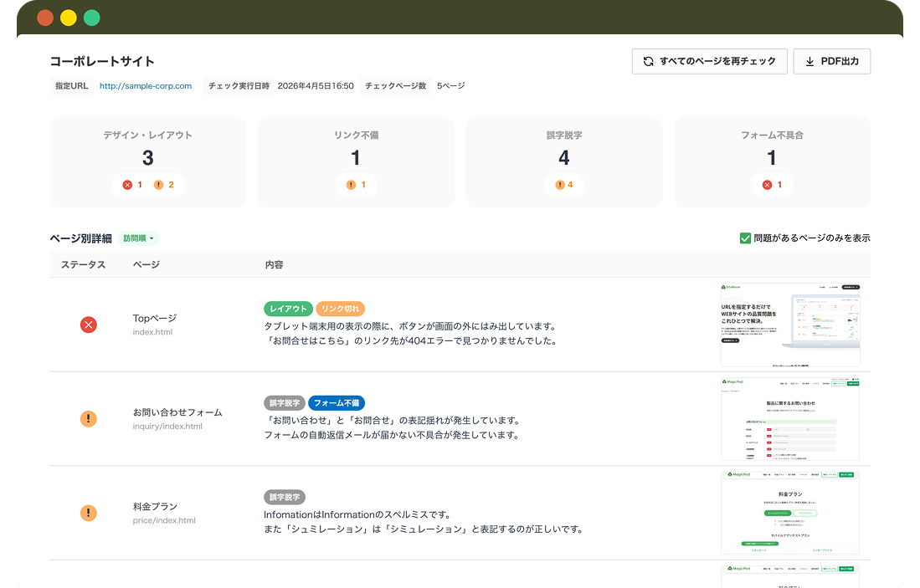Open the 訪問順 sort dropdown
This screenshot has width=920, height=588.
137,238
